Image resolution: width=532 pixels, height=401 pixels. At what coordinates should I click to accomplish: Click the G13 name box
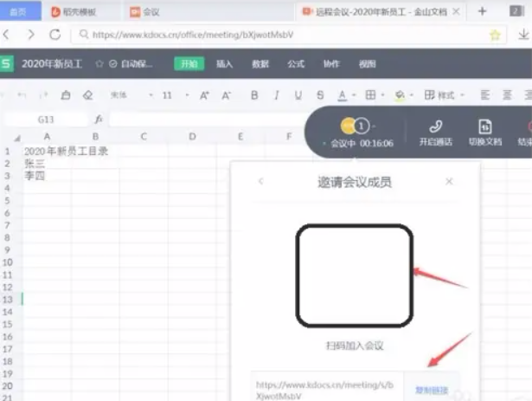click(x=46, y=120)
